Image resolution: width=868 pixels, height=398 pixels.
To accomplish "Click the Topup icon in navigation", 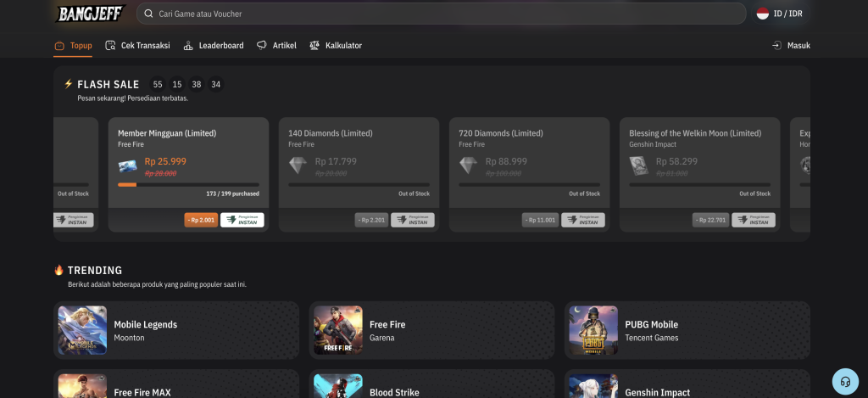I will tap(59, 46).
